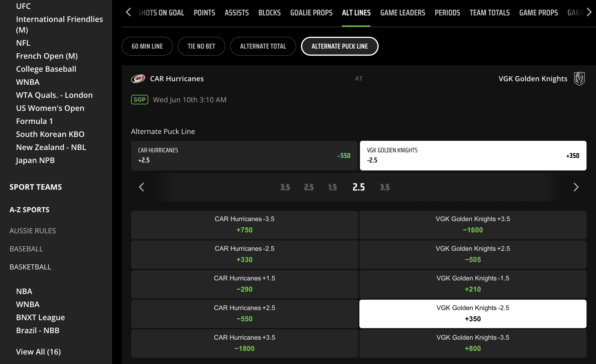Open the Blocks tab

coord(270,13)
